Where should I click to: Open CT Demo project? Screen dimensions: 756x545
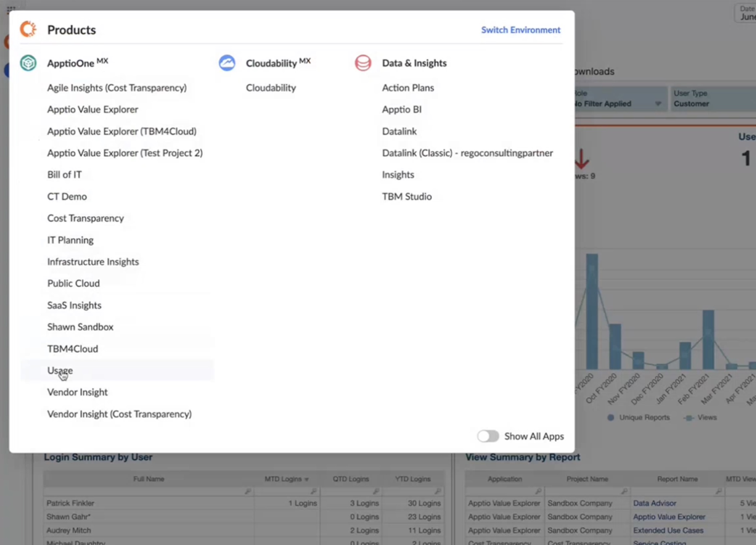point(67,196)
